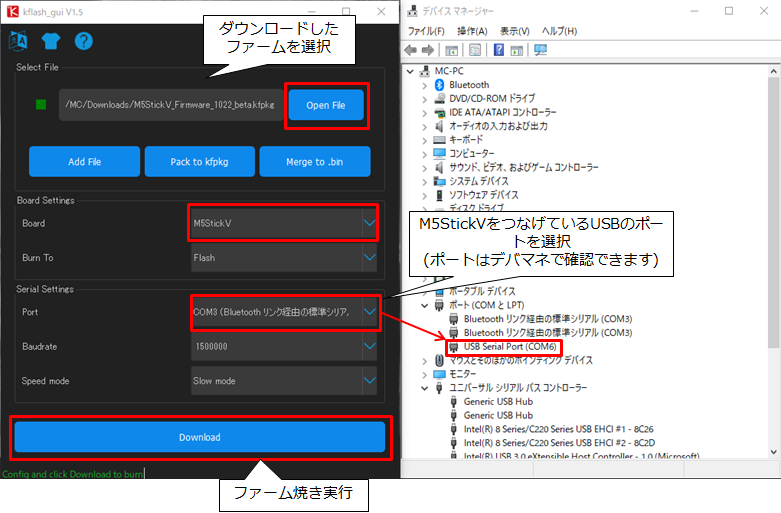This screenshot has width=781, height=513.
Task: Click the Add File button
Action: [x=84, y=161]
